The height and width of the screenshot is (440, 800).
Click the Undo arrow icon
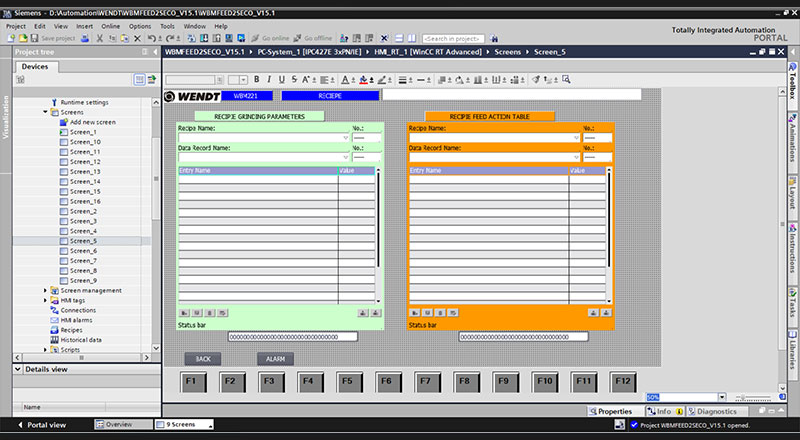coord(152,38)
